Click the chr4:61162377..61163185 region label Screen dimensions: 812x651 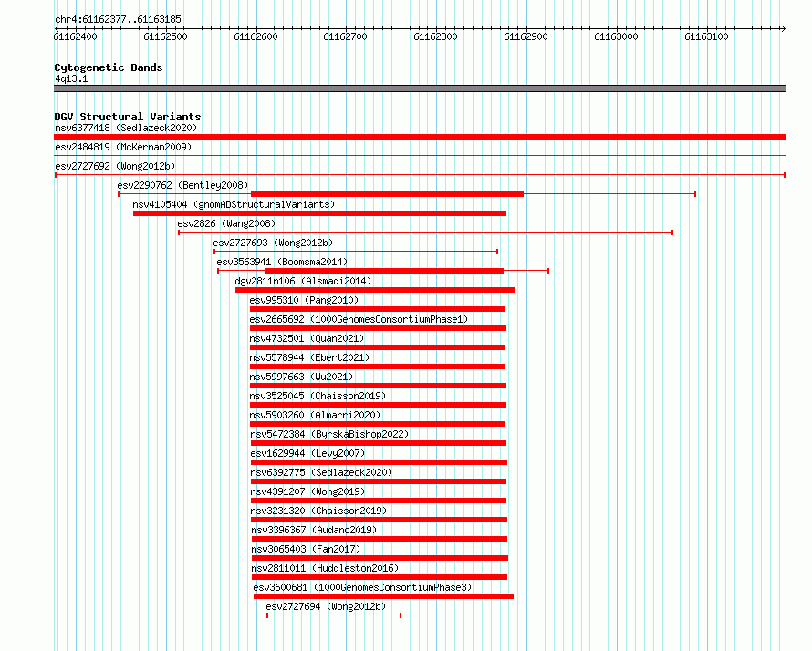click(118, 19)
